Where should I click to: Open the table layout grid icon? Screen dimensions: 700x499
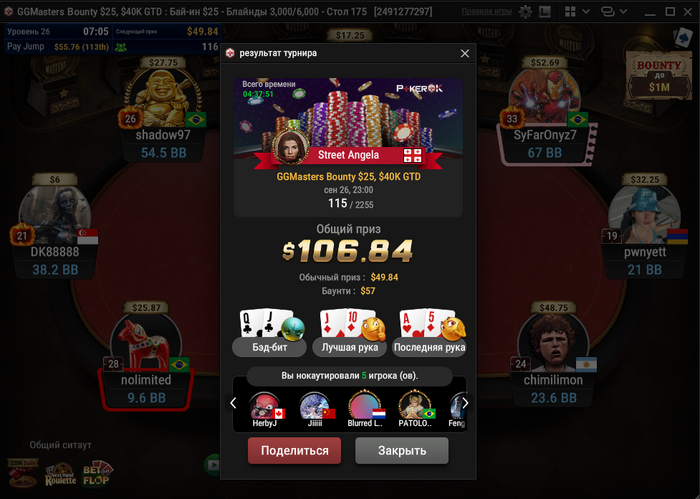[570, 12]
